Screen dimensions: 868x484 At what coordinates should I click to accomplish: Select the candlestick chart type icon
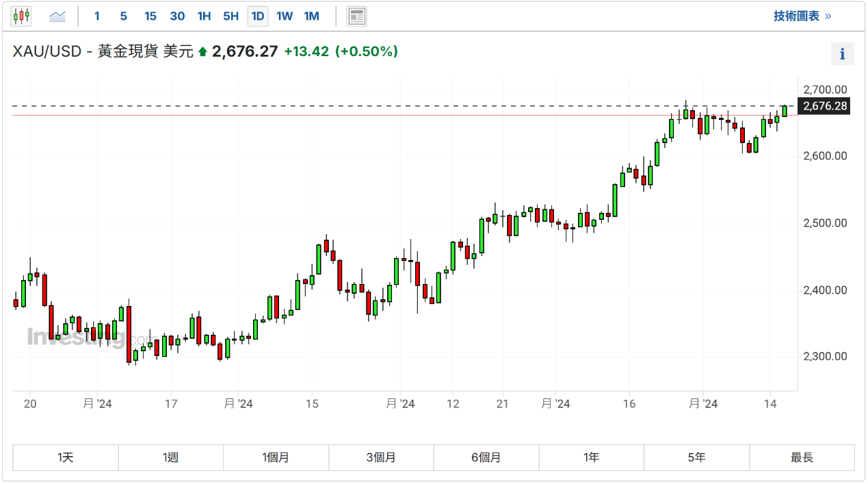point(21,16)
